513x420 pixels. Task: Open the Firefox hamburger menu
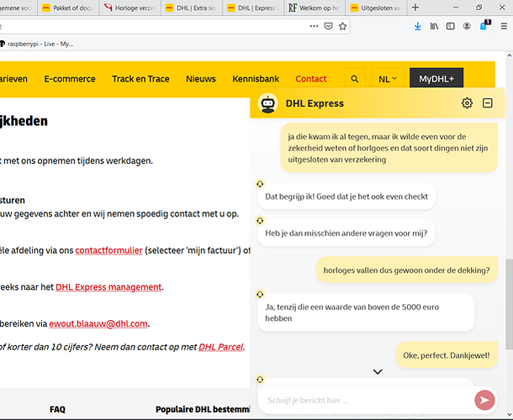504,26
